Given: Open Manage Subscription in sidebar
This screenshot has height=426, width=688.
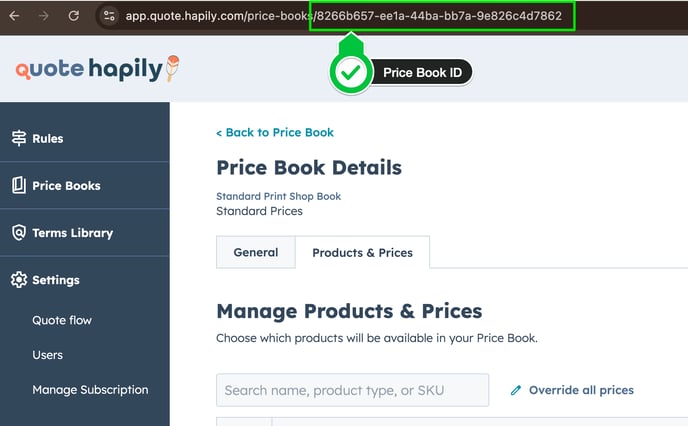Looking at the screenshot, I should coord(90,390).
